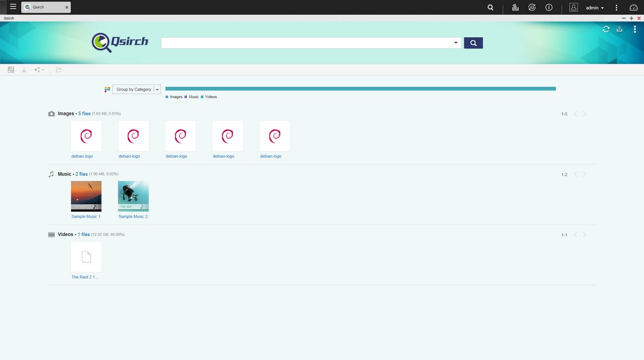Go to previous page of Music
Screen dimensions: 644x360
point(576,174)
